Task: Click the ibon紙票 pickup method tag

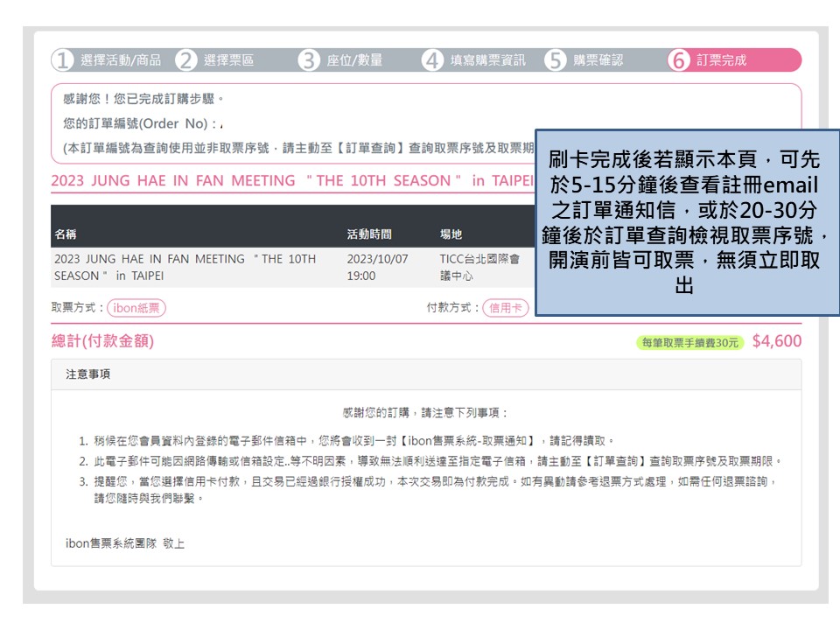Action: pos(136,308)
